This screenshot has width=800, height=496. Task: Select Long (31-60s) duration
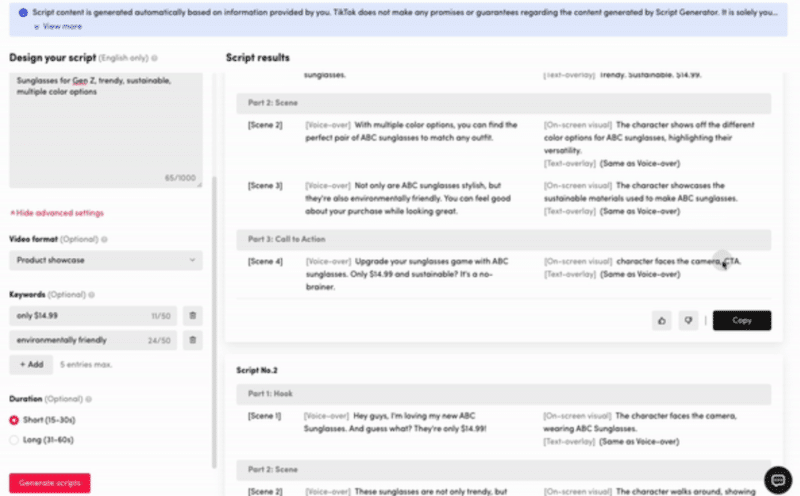[x=14, y=440]
